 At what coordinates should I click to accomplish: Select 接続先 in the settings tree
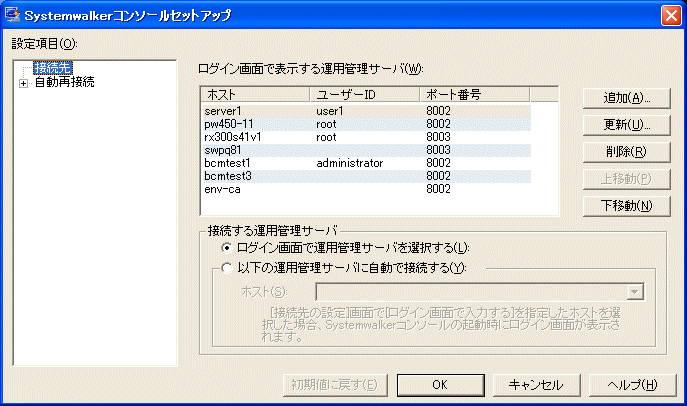point(53,68)
